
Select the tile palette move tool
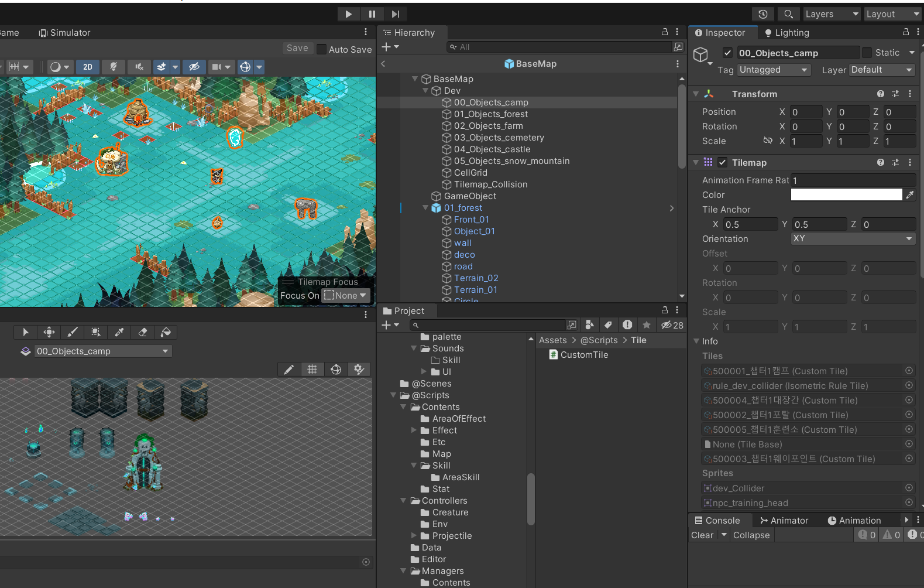(49, 332)
